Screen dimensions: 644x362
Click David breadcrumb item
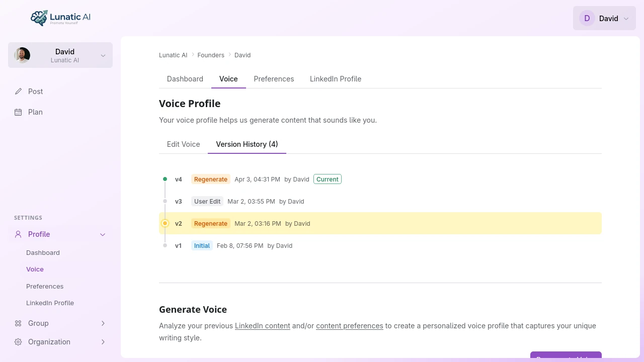click(x=243, y=55)
